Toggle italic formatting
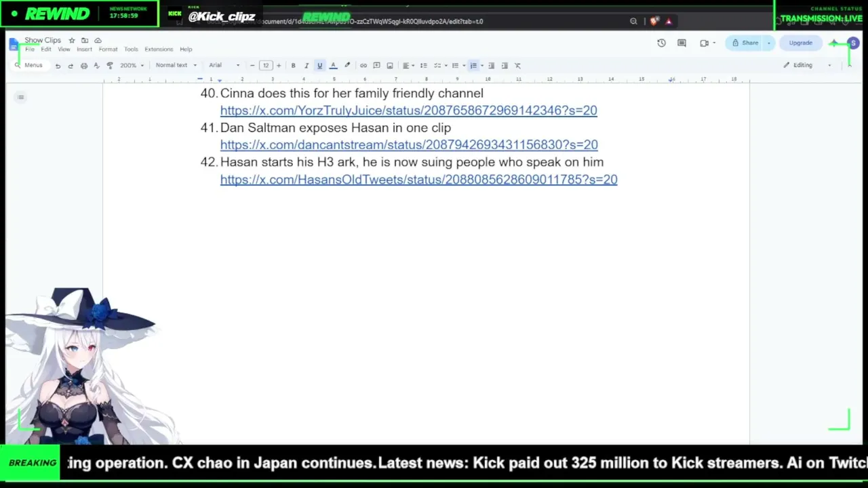The image size is (868, 488). tap(307, 66)
